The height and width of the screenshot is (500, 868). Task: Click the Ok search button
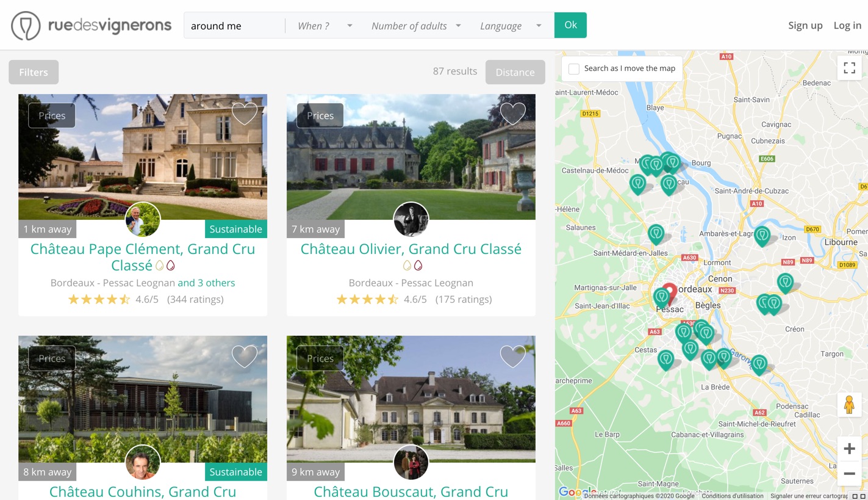[570, 25]
